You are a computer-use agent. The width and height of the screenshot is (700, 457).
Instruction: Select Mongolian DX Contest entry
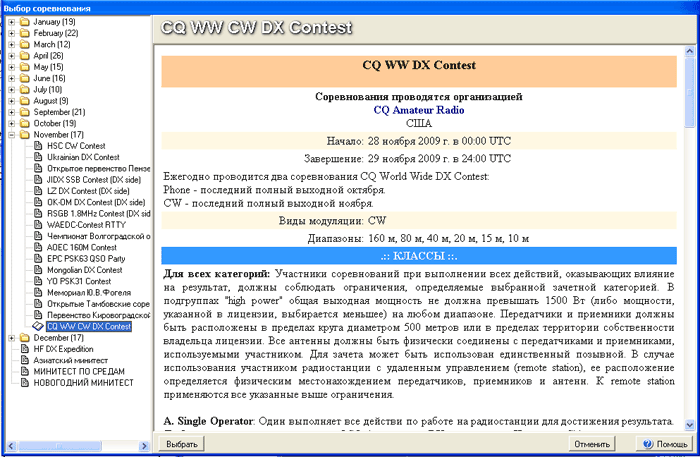pyautogui.click(x=84, y=270)
